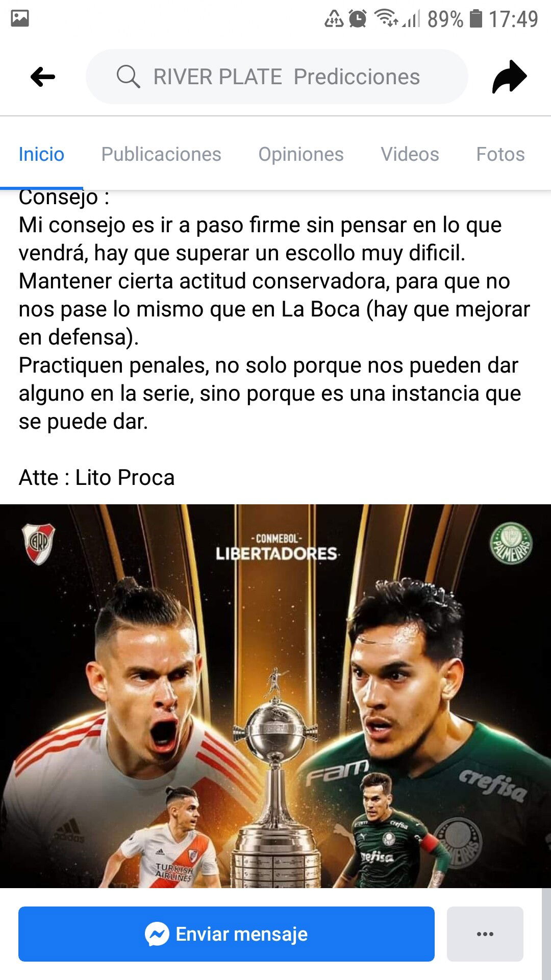Switch to the Publicaciones tab
This screenshot has height=980, width=551.
[161, 154]
